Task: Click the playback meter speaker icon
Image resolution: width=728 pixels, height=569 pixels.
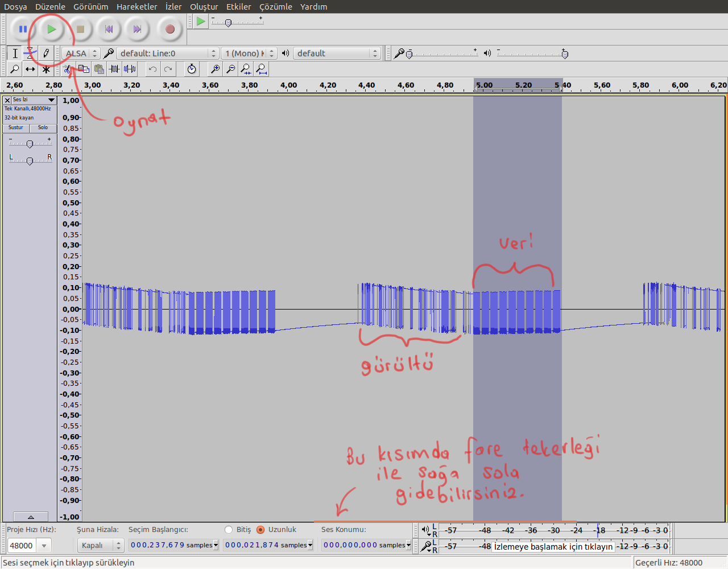Action: pos(426,530)
